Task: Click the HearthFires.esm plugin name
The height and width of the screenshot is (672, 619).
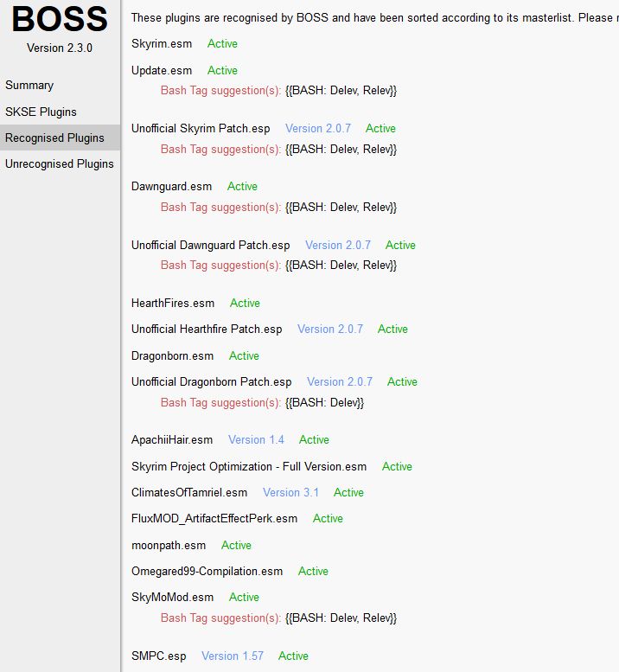Action: click(x=173, y=303)
